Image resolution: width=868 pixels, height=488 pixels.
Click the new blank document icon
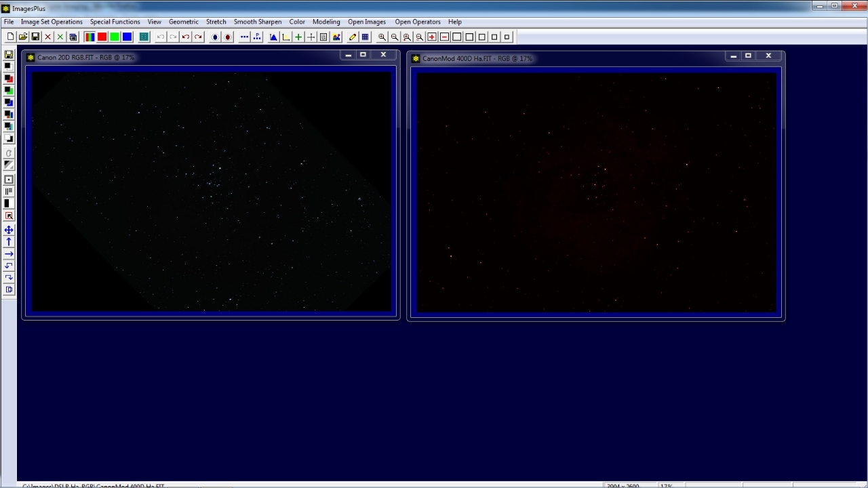click(10, 37)
